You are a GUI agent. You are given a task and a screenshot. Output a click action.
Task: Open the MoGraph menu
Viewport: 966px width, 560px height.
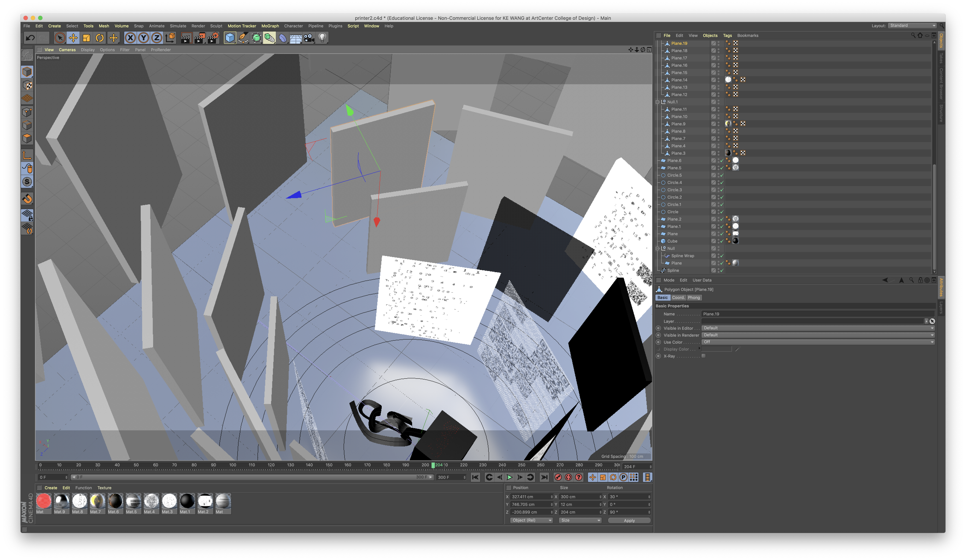[x=270, y=26]
